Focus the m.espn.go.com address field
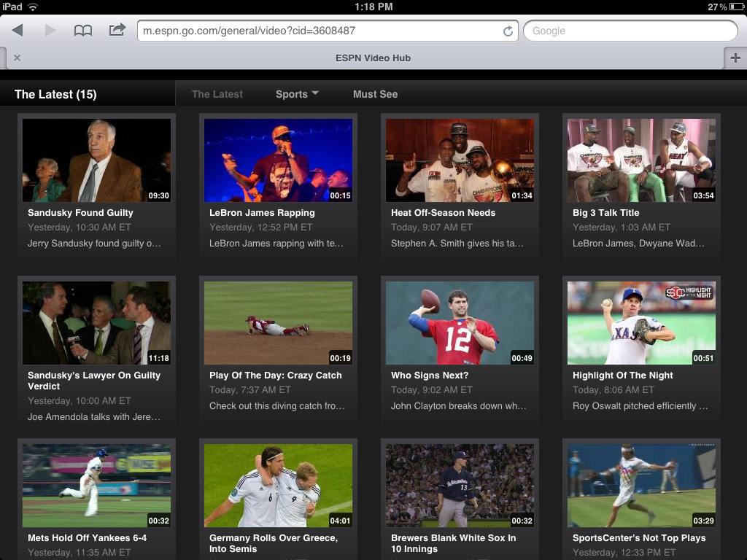Image resolution: width=747 pixels, height=560 pixels. pyautogui.click(x=328, y=31)
